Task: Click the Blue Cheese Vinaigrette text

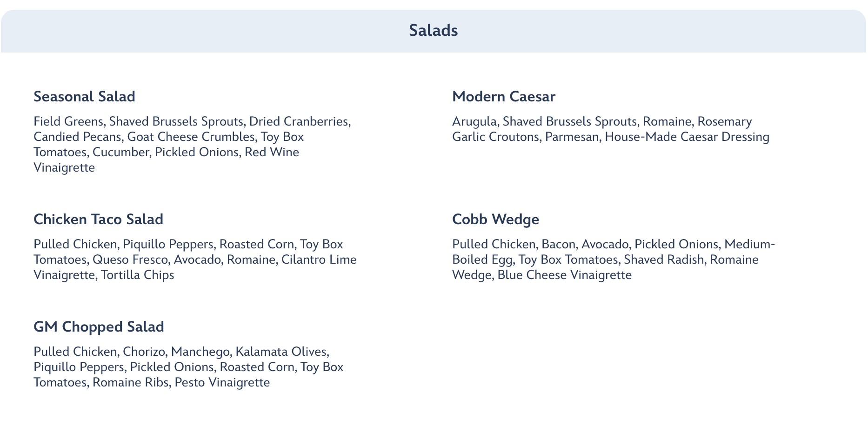Action: [x=564, y=275]
